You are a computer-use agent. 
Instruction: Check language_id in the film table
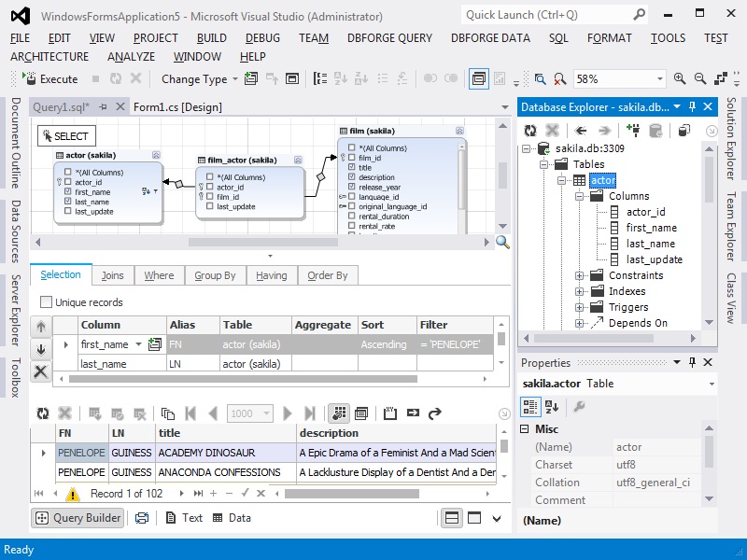(352, 197)
